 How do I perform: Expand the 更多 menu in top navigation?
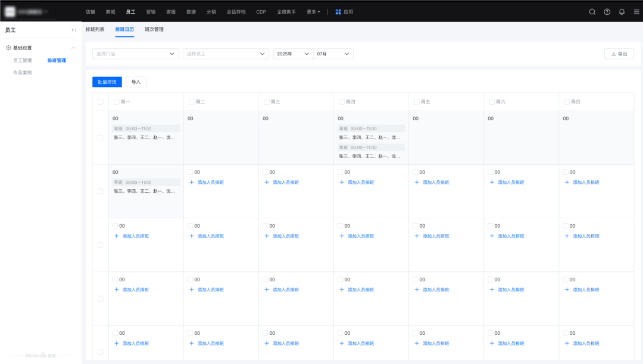[x=313, y=11]
